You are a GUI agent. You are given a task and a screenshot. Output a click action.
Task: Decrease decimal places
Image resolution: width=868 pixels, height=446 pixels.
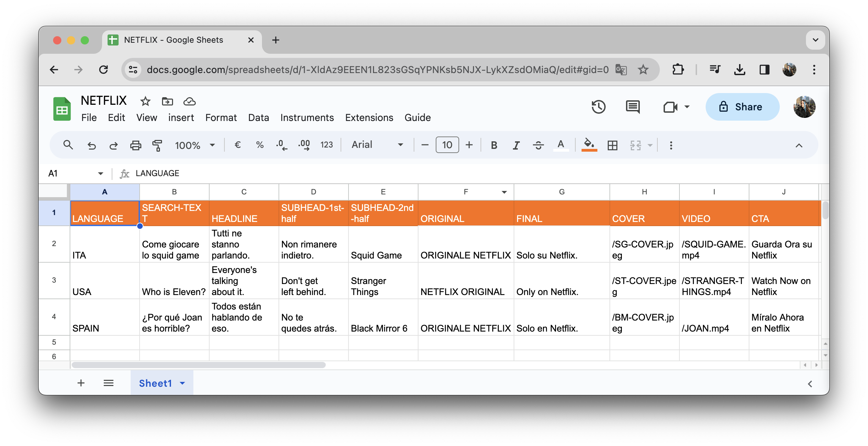click(x=282, y=145)
